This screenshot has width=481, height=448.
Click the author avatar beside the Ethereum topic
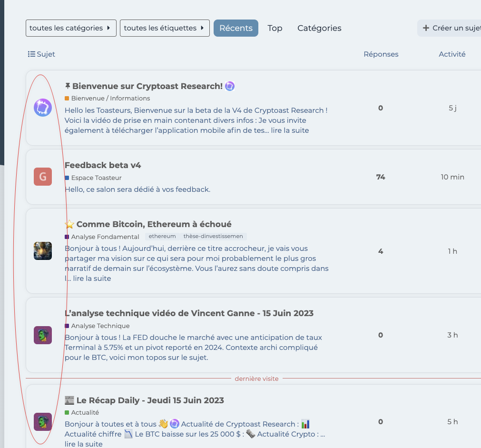pyautogui.click(x=43, y=251)
